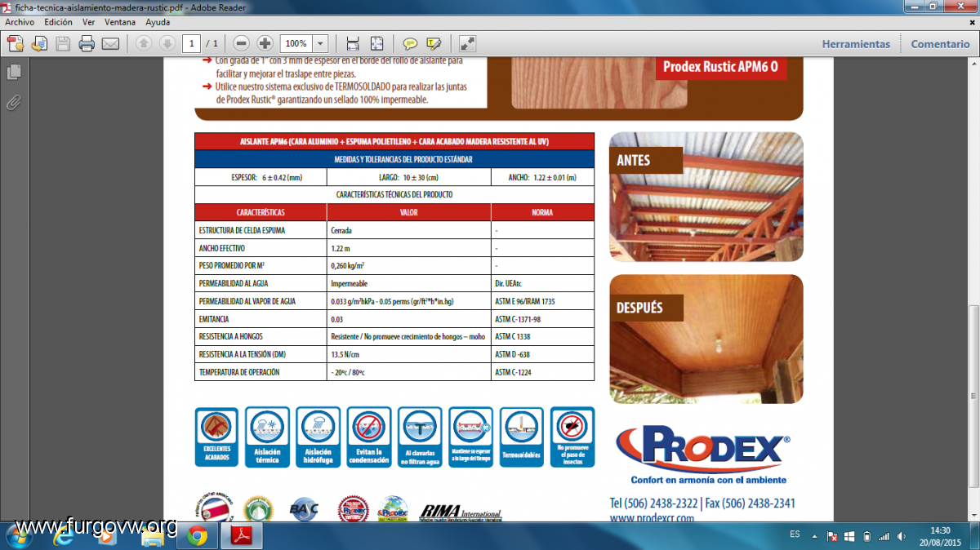Click the Windows Start orb
980x550 pixels.
(20, 536)
